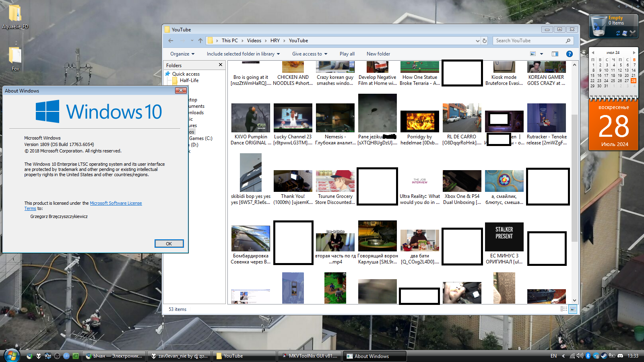Expand address bar history dropdown
This screenshot has height=362, width=644.
477,41
